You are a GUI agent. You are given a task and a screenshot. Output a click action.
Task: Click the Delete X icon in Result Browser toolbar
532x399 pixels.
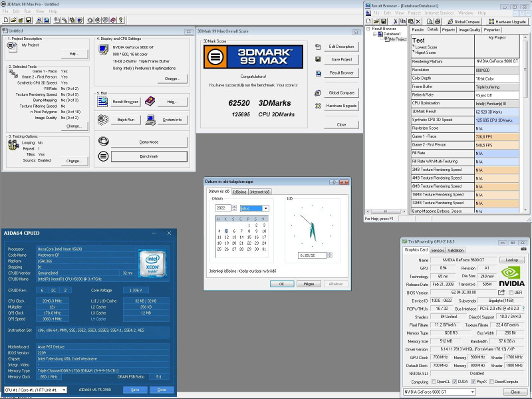click(x=418, y=21)
